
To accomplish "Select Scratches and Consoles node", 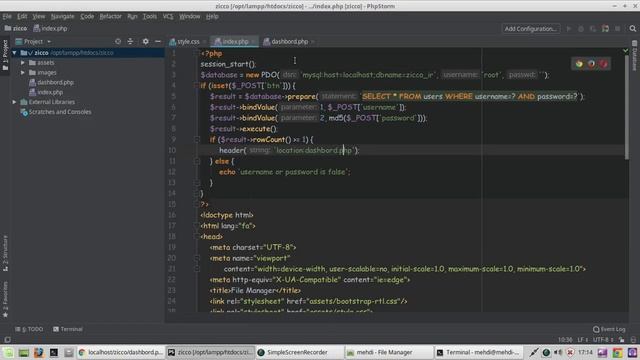I will [x=56, y=112].
